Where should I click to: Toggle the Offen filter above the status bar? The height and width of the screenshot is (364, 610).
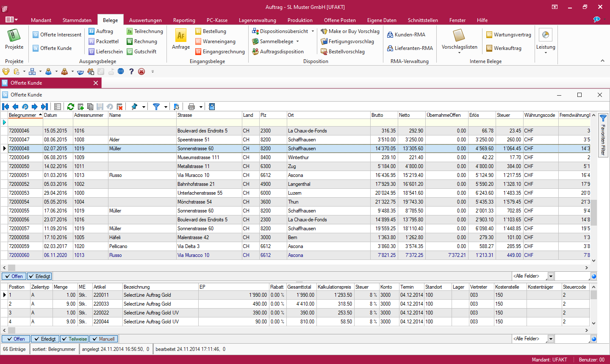click(16, 339)
